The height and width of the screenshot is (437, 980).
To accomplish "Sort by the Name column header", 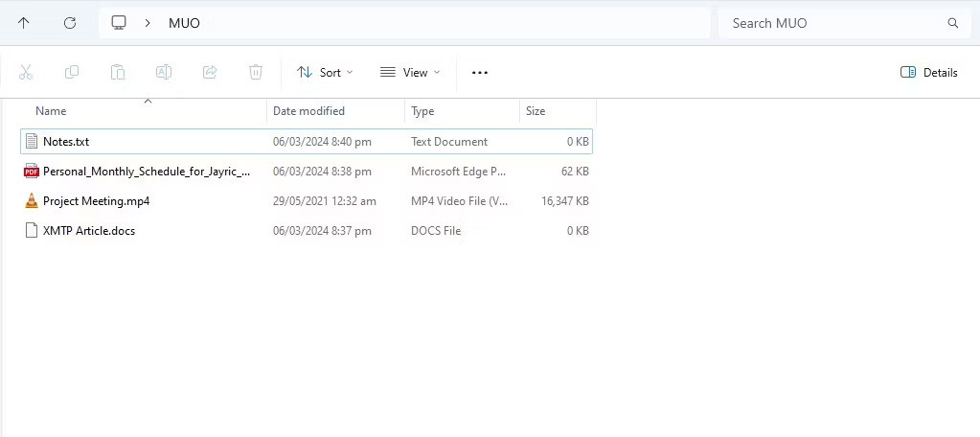I will click(51, 111).
